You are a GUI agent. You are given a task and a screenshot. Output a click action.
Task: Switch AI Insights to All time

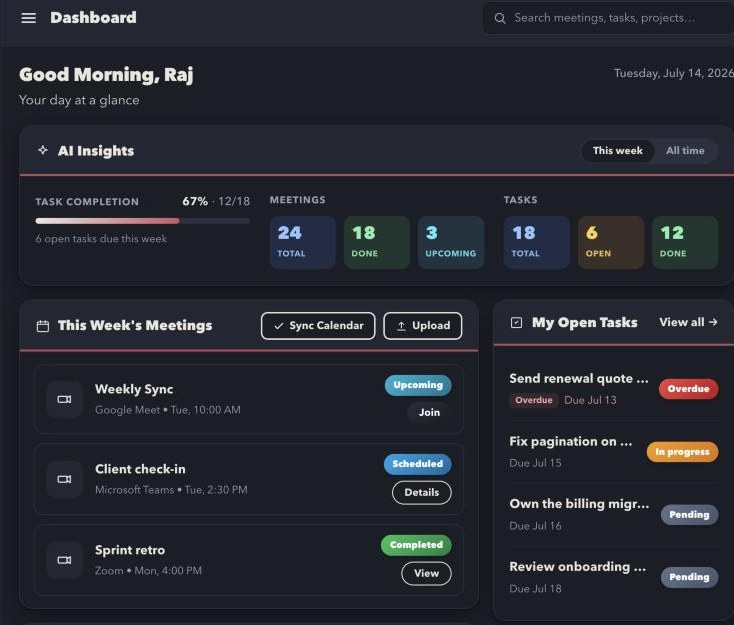coord(685,151)
